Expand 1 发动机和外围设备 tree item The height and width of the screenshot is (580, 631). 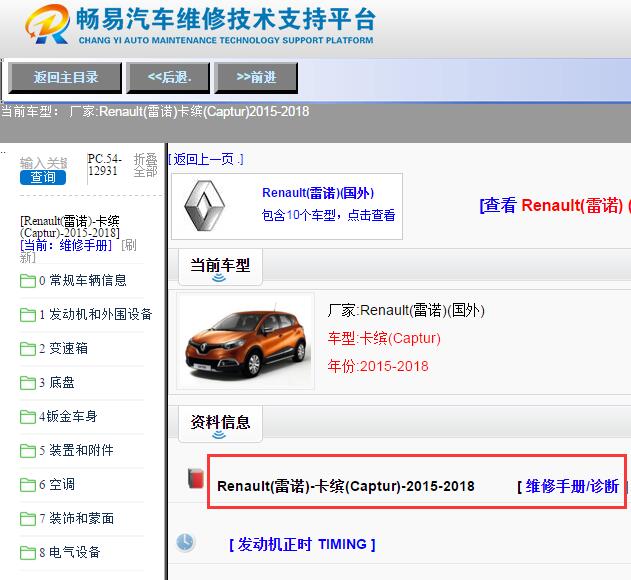coord(96,314)
